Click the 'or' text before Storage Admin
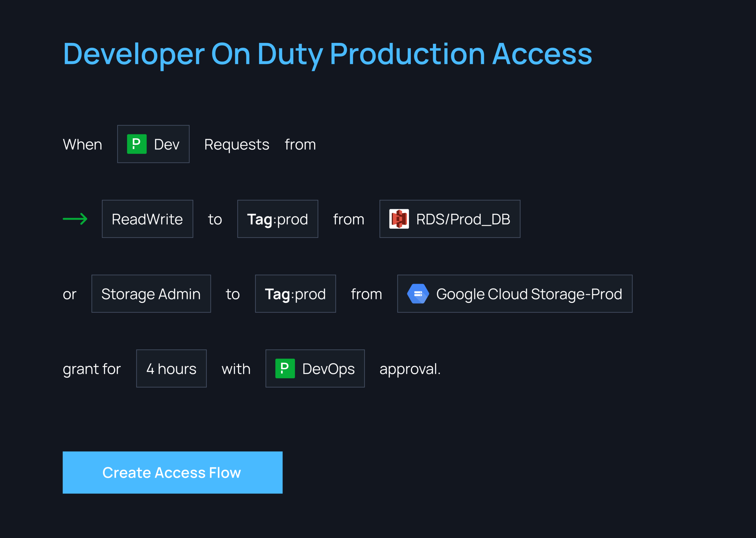The height and width of the screenshot is (538, 756). click(70, 294)
